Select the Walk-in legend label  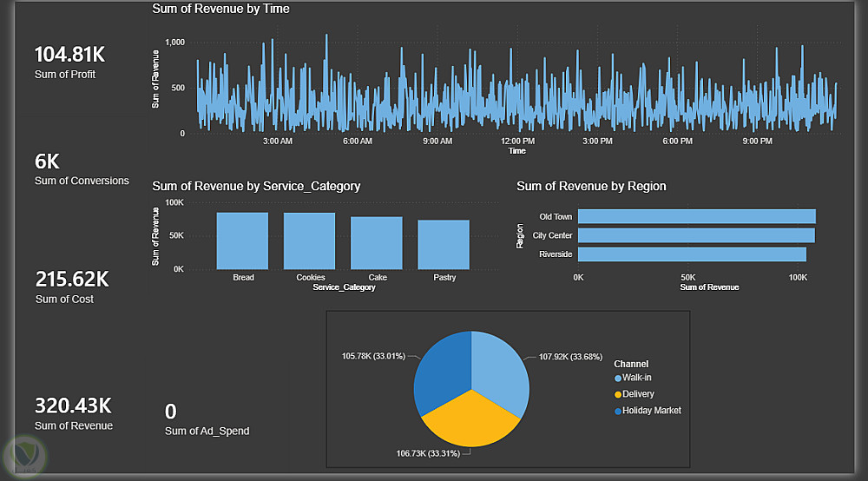636,378
